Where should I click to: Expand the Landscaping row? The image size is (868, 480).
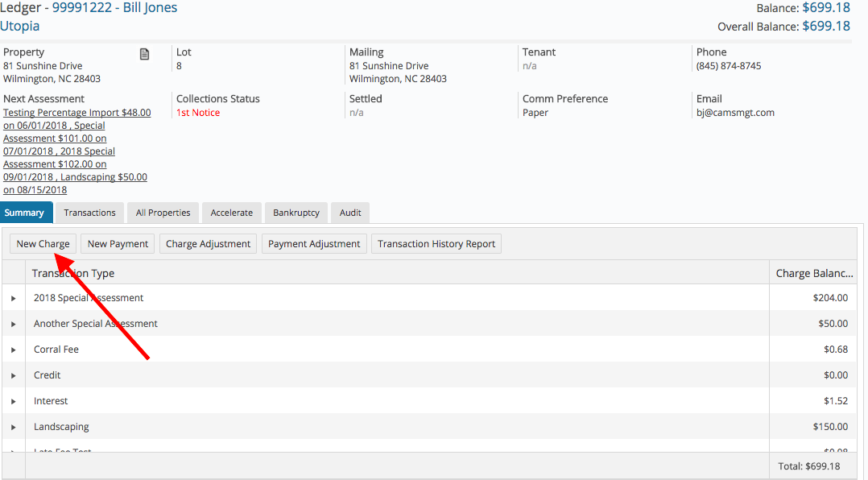pyautogui.click(x=13, y=427)
